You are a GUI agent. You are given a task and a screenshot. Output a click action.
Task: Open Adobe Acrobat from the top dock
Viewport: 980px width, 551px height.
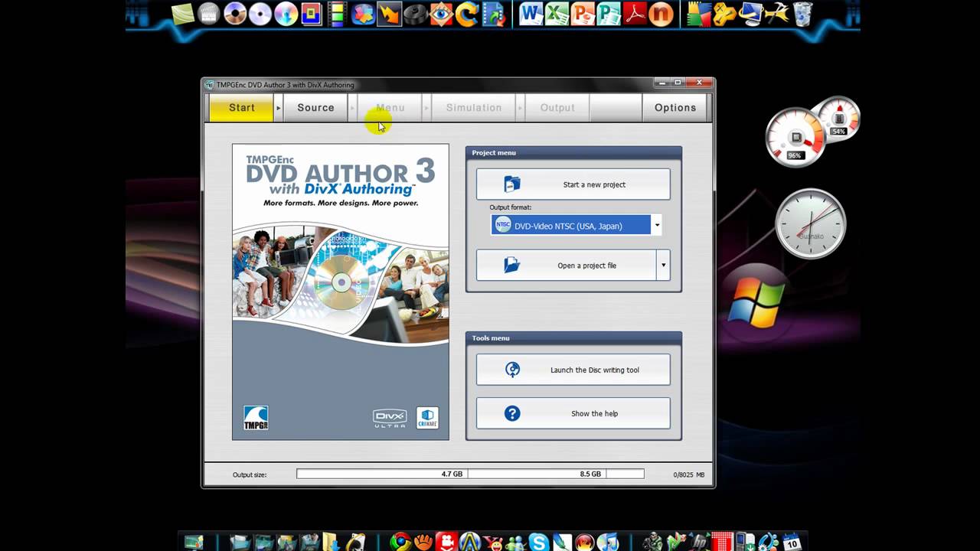[635, 14]
